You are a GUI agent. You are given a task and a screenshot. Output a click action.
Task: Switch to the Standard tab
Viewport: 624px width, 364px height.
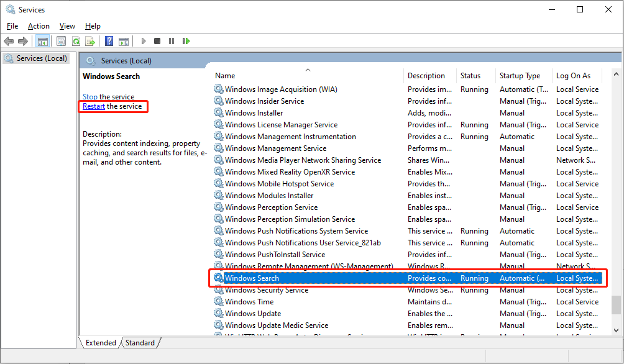tap(140, 342)
